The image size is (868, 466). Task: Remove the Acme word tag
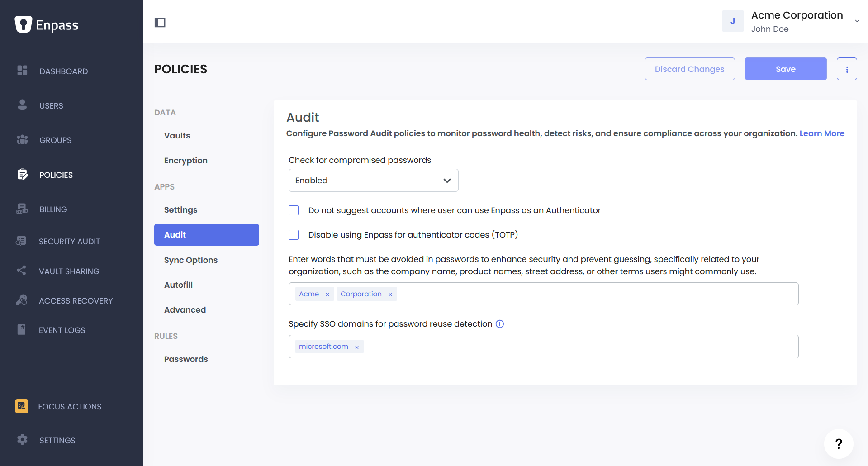[327, 295]
